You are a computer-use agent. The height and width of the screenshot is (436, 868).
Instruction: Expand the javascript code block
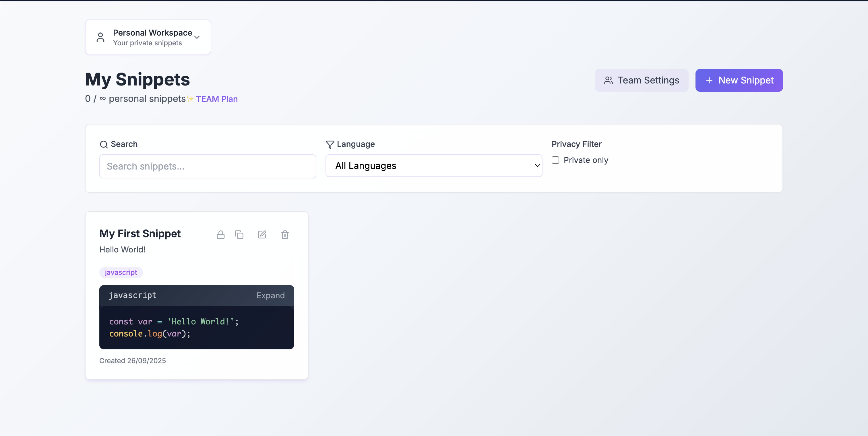(270, 295)
